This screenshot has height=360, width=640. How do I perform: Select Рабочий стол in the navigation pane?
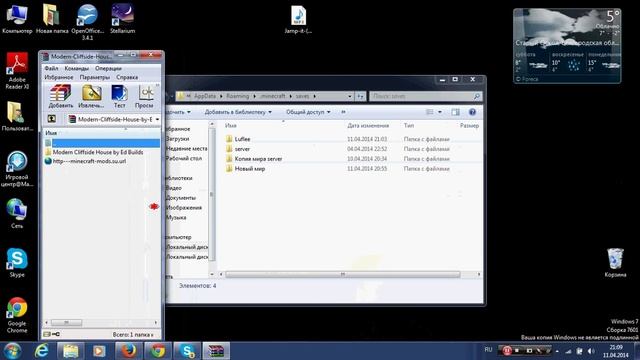point(184,158)
